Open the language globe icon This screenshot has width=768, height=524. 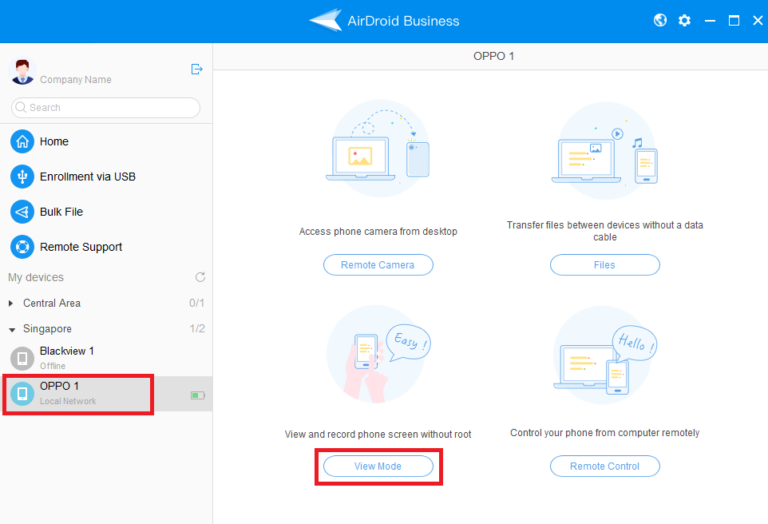pos(660,20)
